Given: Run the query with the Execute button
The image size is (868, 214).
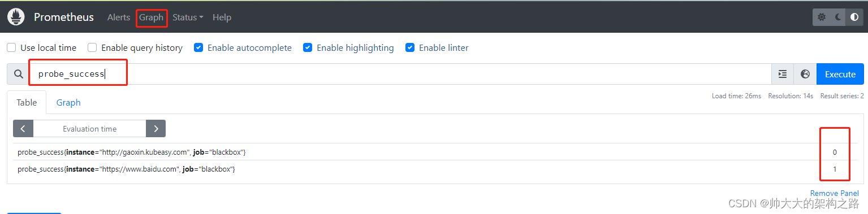Looking at the screenshot, I should tap(840, 74).
